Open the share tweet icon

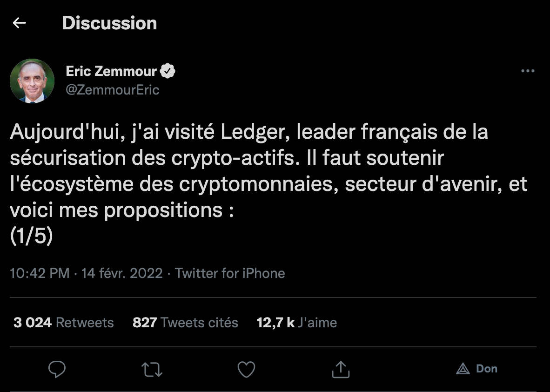tap(341, 369)
